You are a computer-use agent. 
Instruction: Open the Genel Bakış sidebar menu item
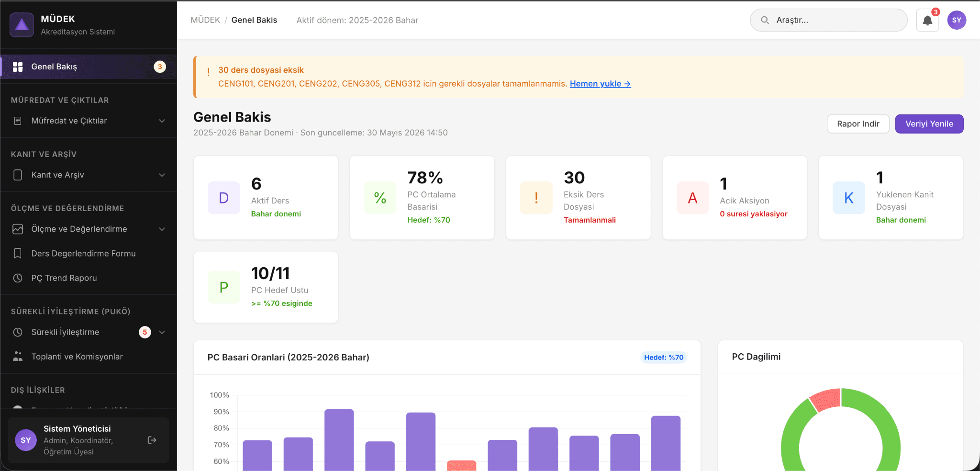coord(89,67)
